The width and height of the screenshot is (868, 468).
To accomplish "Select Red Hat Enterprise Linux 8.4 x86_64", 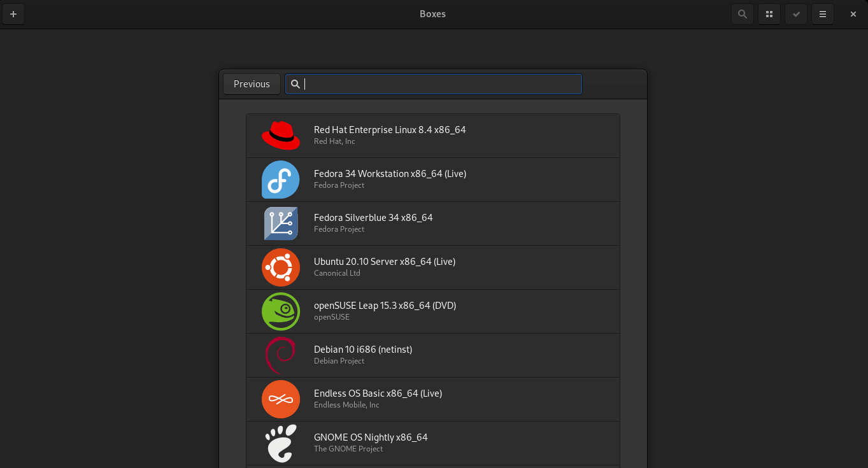I will coord(433,136).
